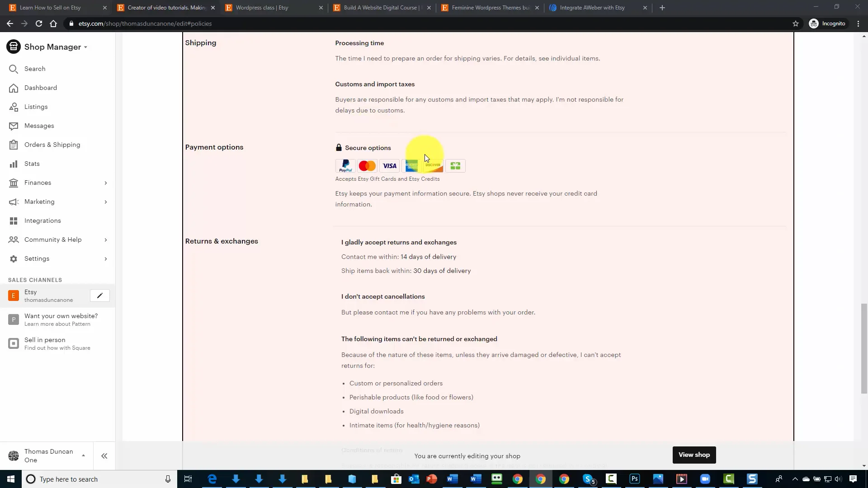Open Integrations in the sidebar

42,221
